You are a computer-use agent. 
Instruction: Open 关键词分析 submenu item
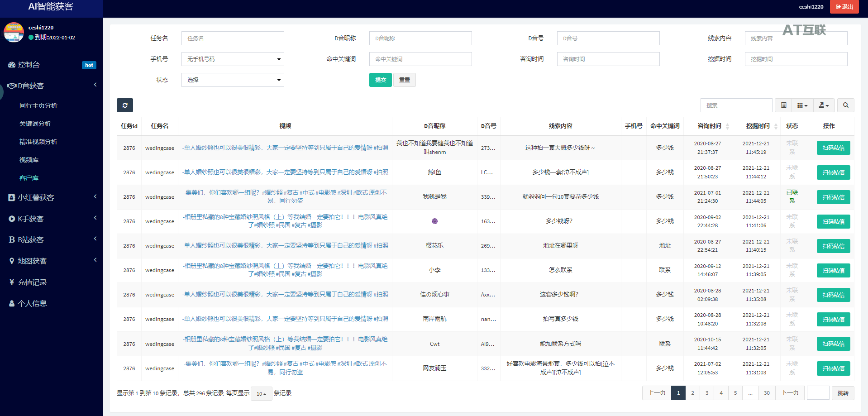35,124
